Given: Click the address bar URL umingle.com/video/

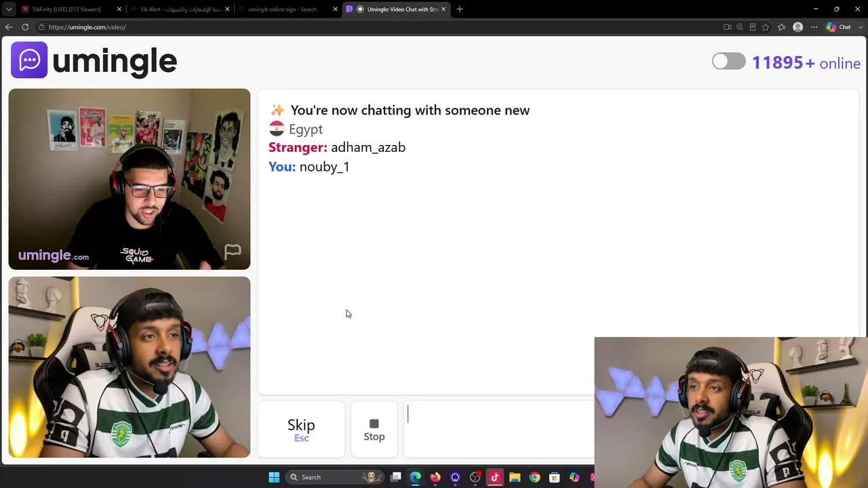Looking at the screenshot, I should pyautogui.click(x=87, y=27).
